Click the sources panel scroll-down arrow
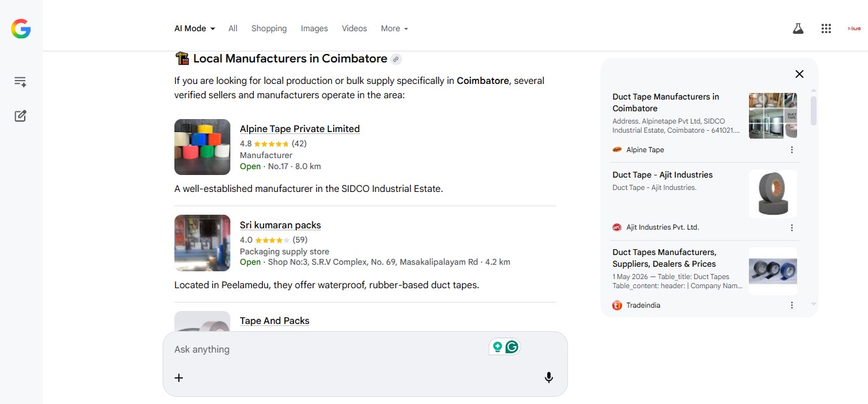Screen dimensions: 868x404 (813, 304)
